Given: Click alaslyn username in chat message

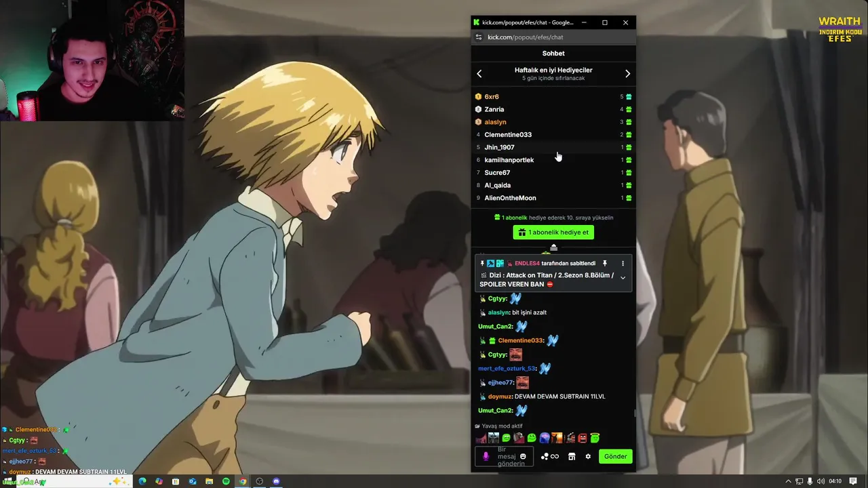Looking at the screenshot, I should (498, 312).
